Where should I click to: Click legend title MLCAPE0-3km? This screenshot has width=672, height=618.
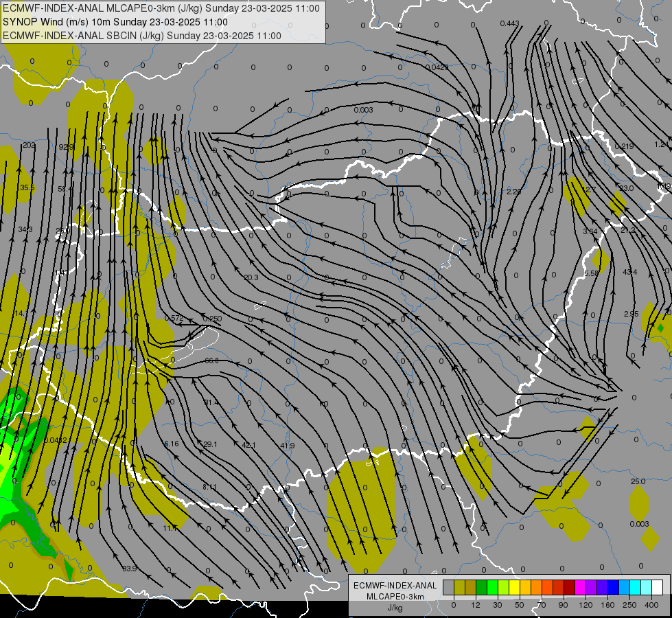[395, 597]
